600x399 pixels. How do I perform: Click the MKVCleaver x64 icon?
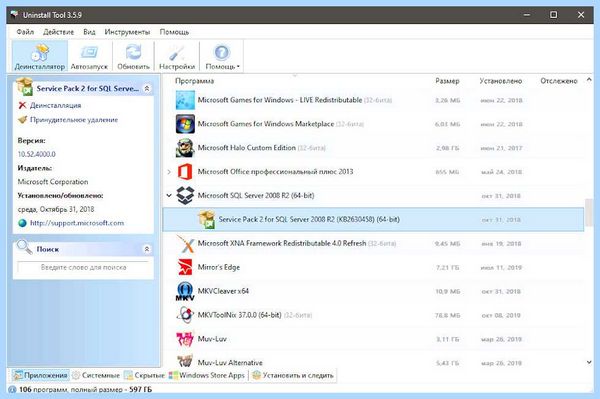185,291
